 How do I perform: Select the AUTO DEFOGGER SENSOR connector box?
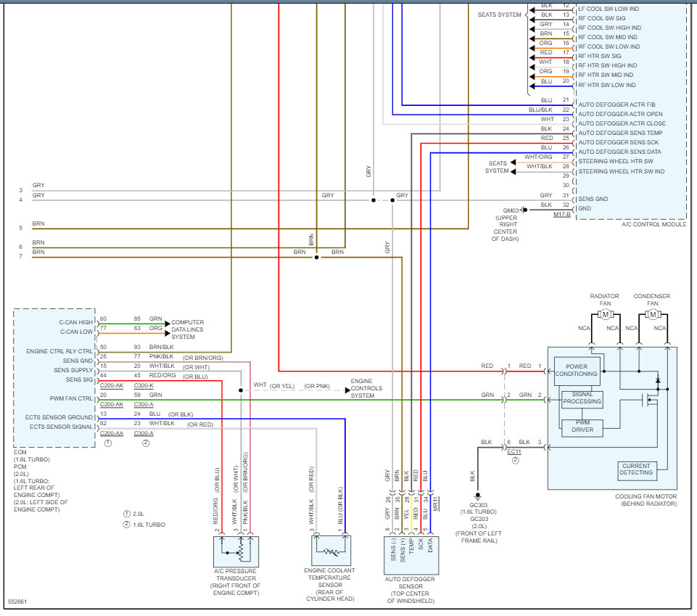click(x=411, y=555)
